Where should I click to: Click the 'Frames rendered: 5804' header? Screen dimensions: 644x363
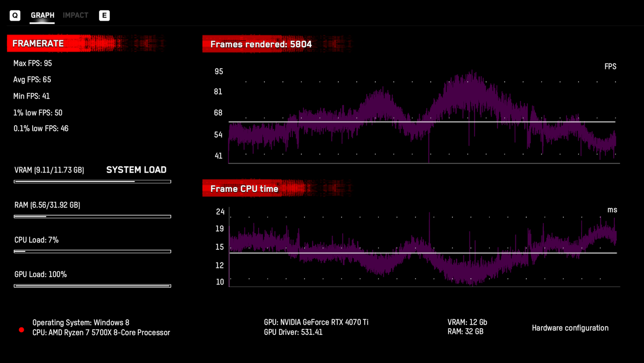pos(261,44)
